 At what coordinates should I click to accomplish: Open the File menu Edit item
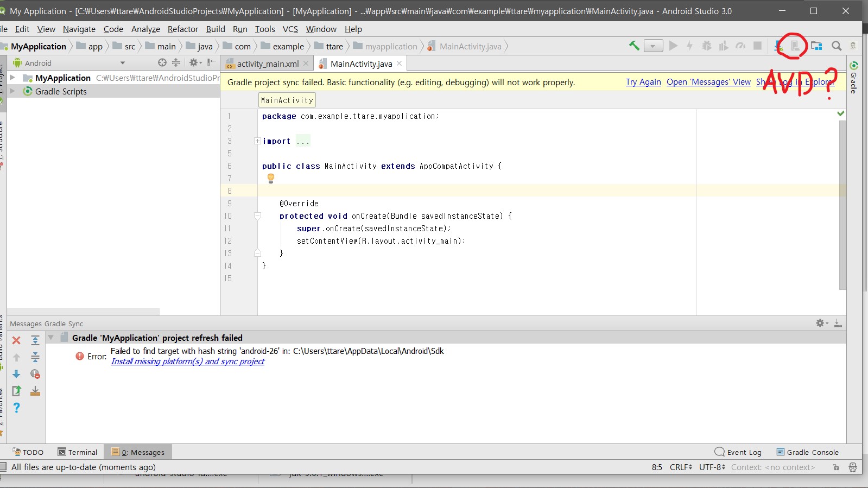(22, 29)
